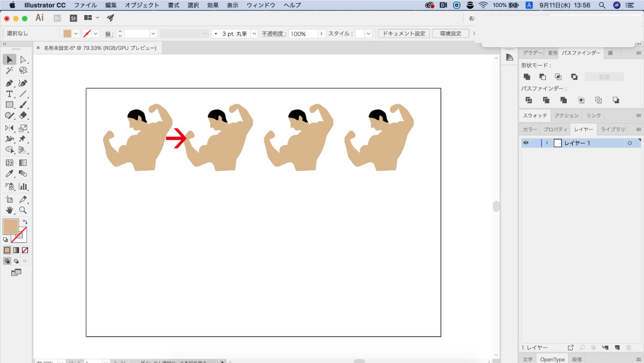Click Pathfinder Exclude shape mode icon
Screen dimensions: 644x363
[x=574, y=77]
